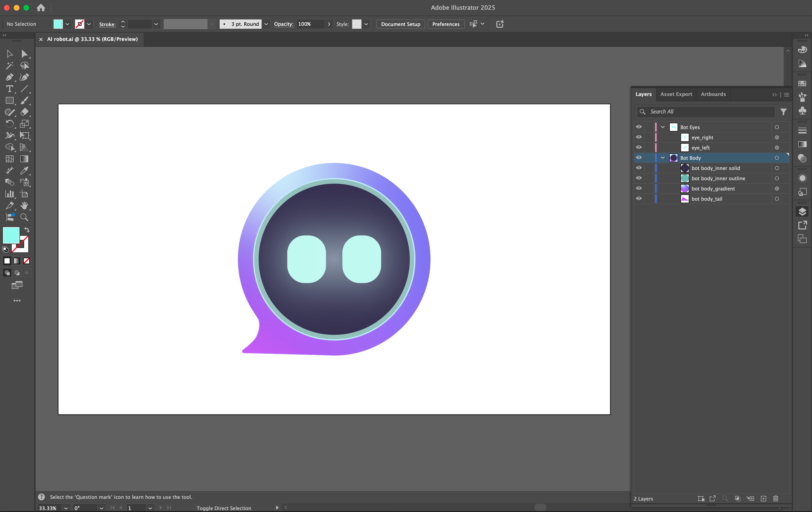
Task: Hide the bot body_tail sublayer
Action: pyautogui.click(x=639, y=199)
